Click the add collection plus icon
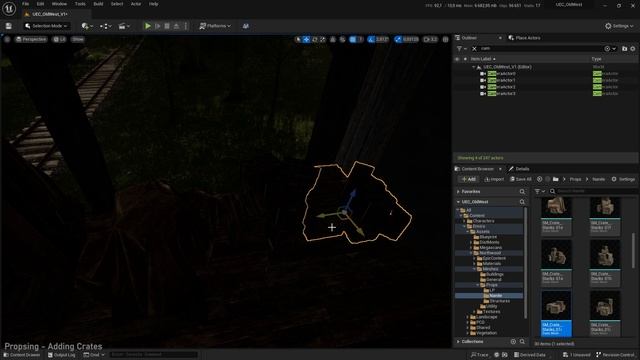 513,342
